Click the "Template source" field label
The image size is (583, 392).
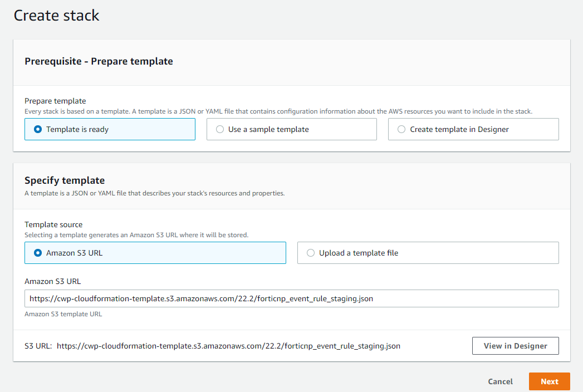click(53, 224)
